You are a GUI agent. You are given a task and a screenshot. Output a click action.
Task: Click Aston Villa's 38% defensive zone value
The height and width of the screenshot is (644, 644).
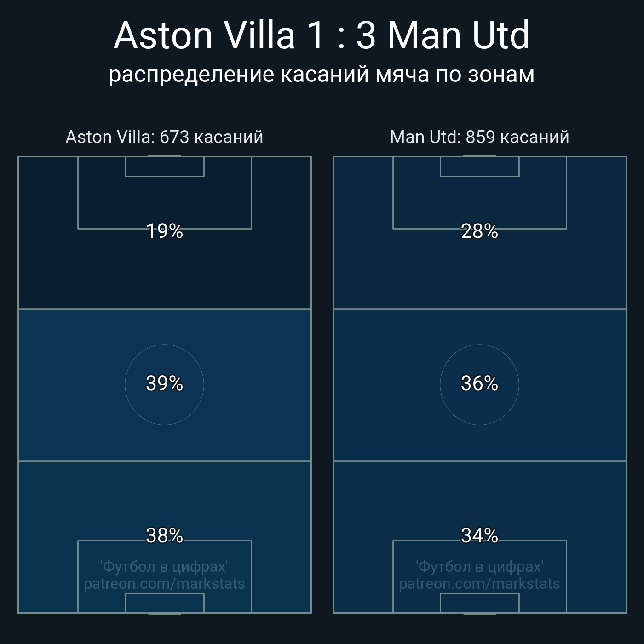coord(165,535)
